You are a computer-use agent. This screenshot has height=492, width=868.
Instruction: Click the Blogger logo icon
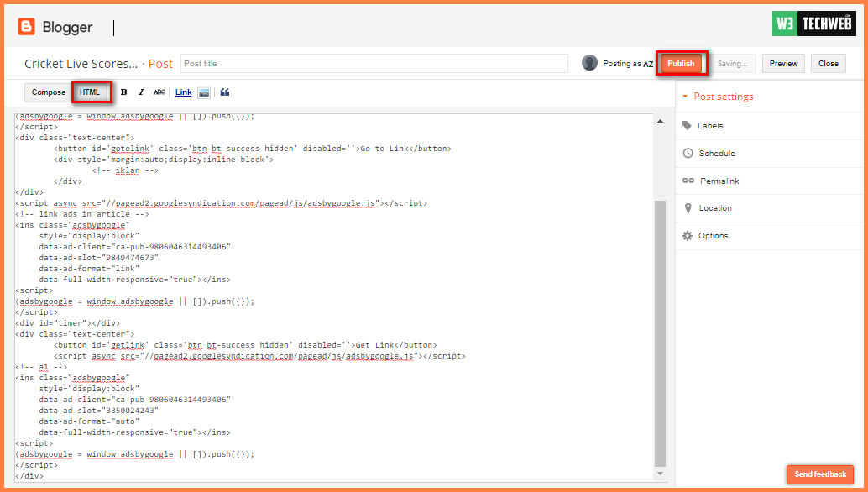(x=27, y=27)
